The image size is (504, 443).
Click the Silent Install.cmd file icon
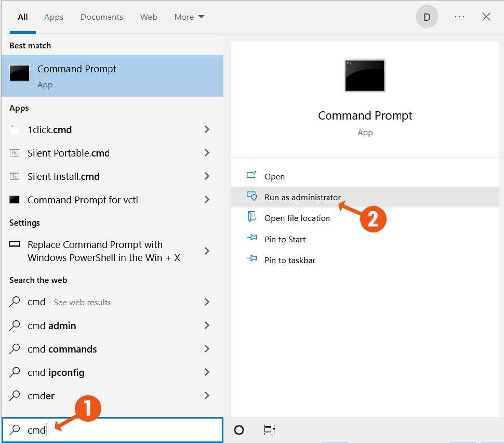[15, 176]
